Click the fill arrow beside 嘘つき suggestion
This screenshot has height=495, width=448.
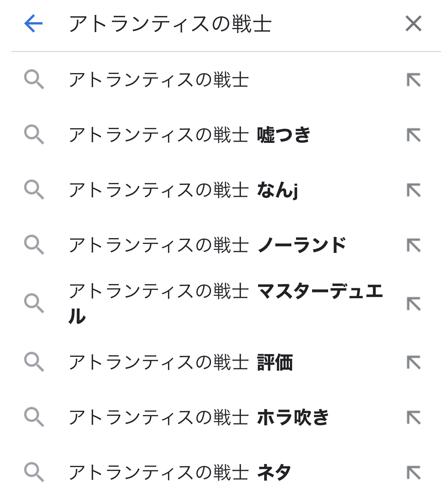point(414,135)
